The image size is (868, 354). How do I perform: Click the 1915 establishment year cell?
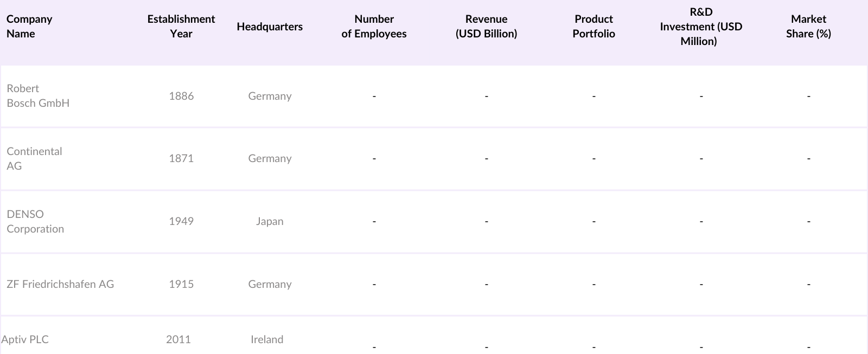pyautogui.click(x=181, y=284)
